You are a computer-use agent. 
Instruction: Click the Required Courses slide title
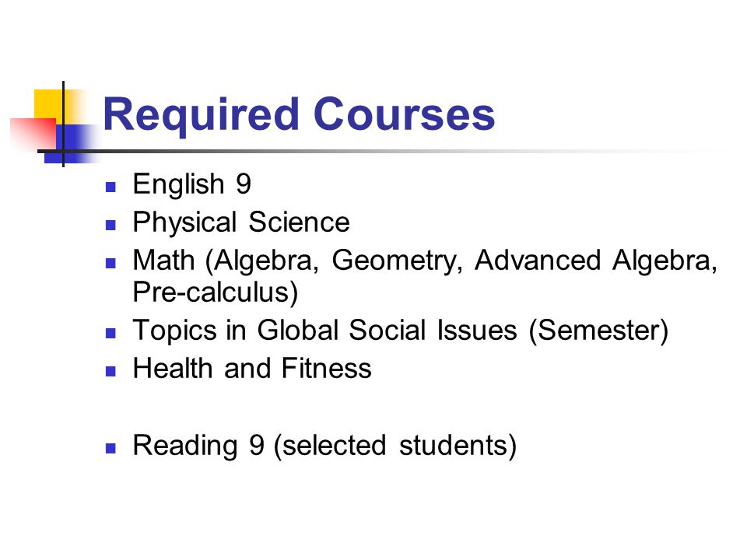(299, 114)
